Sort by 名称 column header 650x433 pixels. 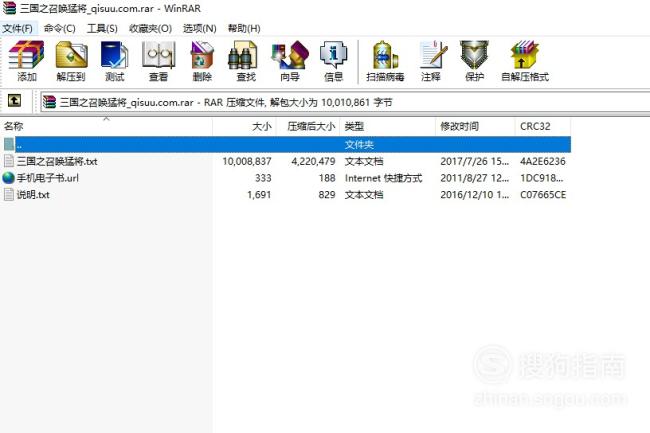tap(107, 126)
